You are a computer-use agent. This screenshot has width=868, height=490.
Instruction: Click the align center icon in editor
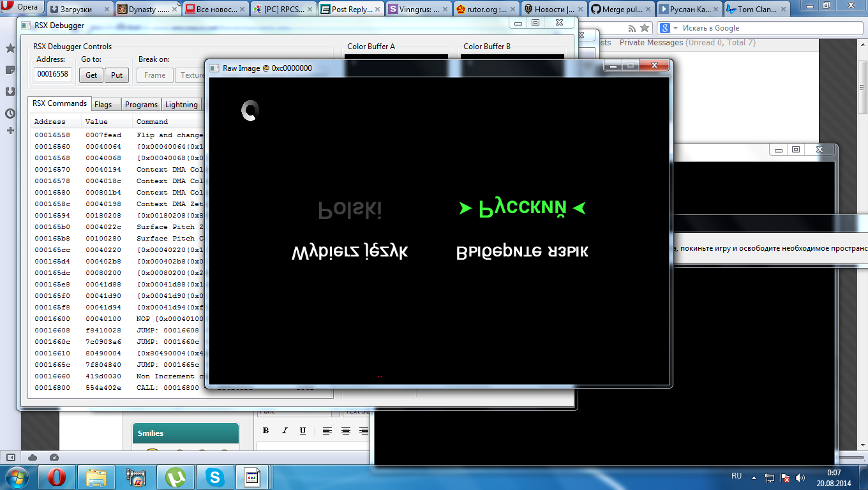point(345,431)
